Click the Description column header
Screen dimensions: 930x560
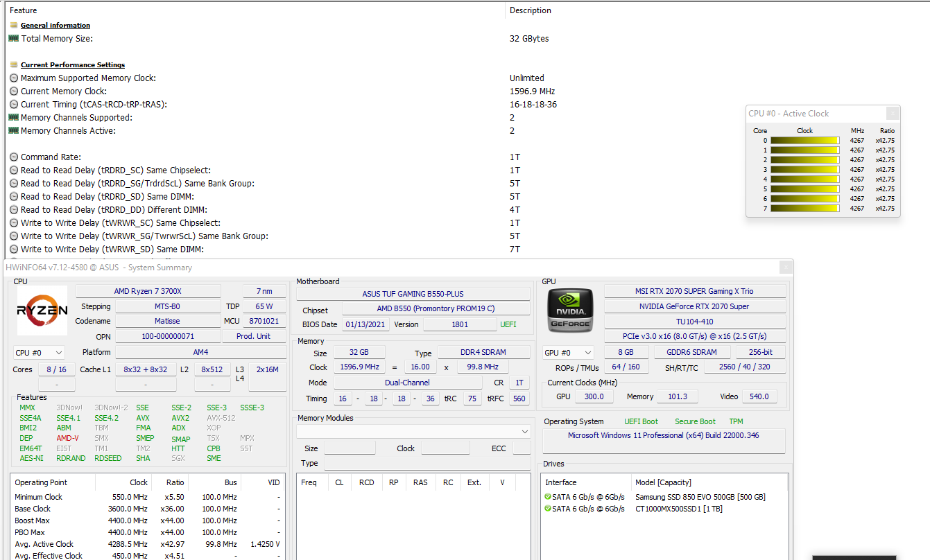(531, 10)
